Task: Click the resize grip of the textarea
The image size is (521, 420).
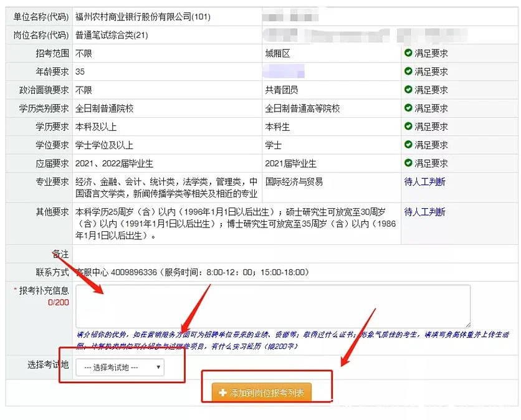Action: point(467,325)
